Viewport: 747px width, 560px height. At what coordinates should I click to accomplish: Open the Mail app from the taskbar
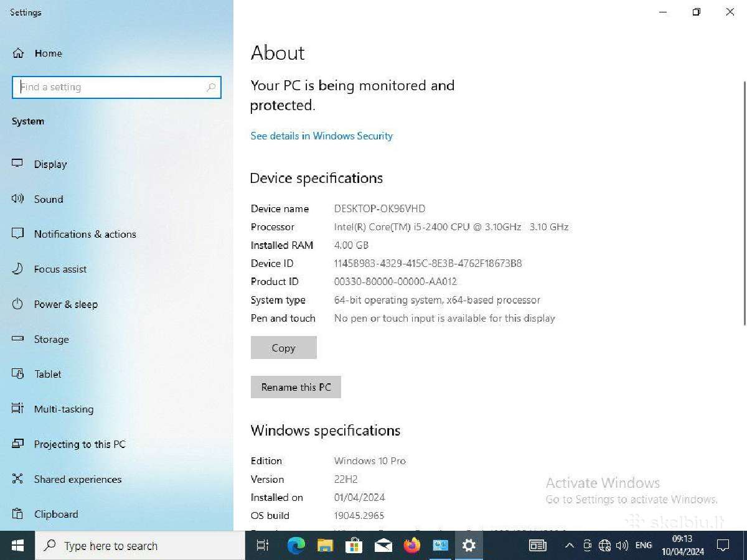[383, 546]
